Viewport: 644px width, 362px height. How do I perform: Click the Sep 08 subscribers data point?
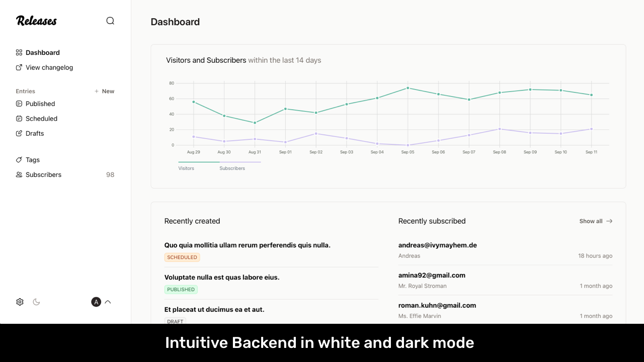[x=500, y=129]
